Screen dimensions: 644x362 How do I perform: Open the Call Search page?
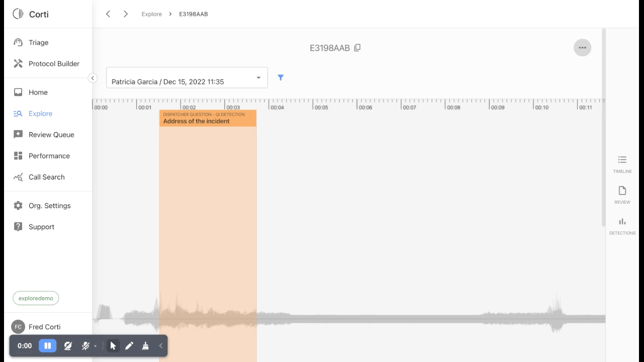[x=46, y=177]
